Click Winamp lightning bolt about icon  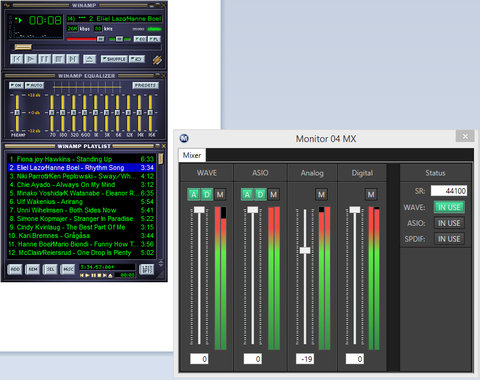(x=157, y=60)
